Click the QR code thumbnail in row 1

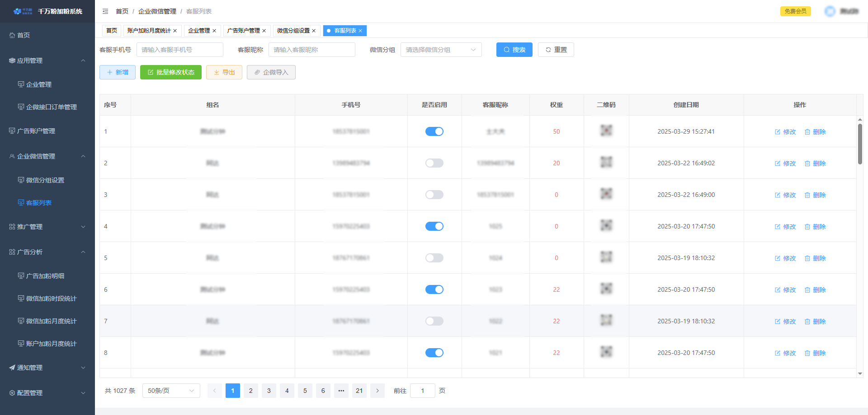606,131
